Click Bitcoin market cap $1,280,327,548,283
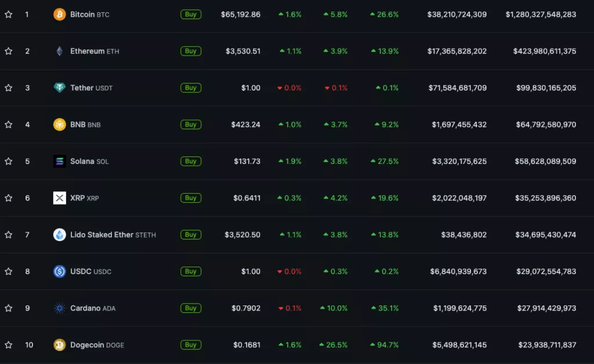The height and width of the screenshot is (364, 594). (541, 14)
